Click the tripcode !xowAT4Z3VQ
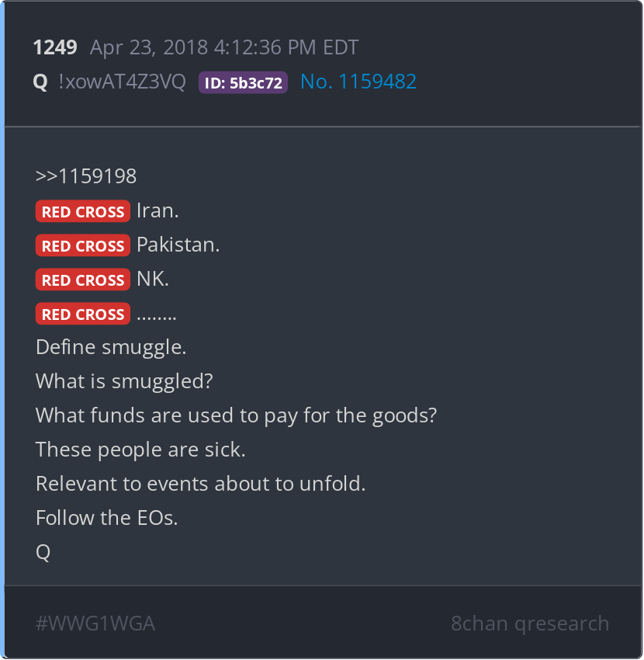Screen dimensions: 644x660 [x=122, y=82]
